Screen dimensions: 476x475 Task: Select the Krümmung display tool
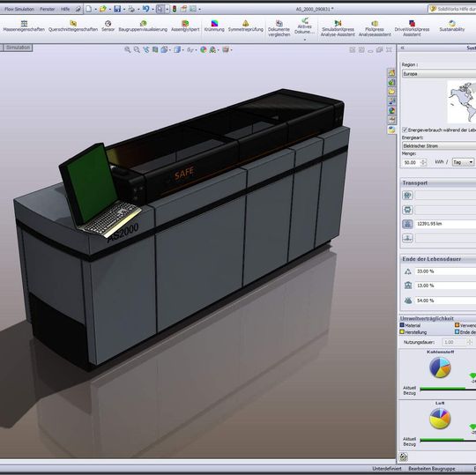coord(214,26)
